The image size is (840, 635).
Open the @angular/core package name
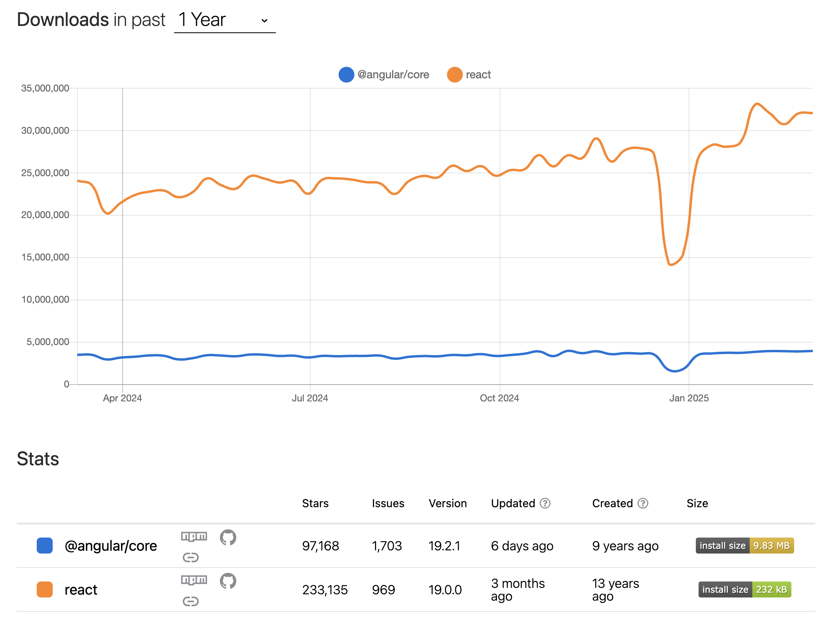tap(111, 546)
